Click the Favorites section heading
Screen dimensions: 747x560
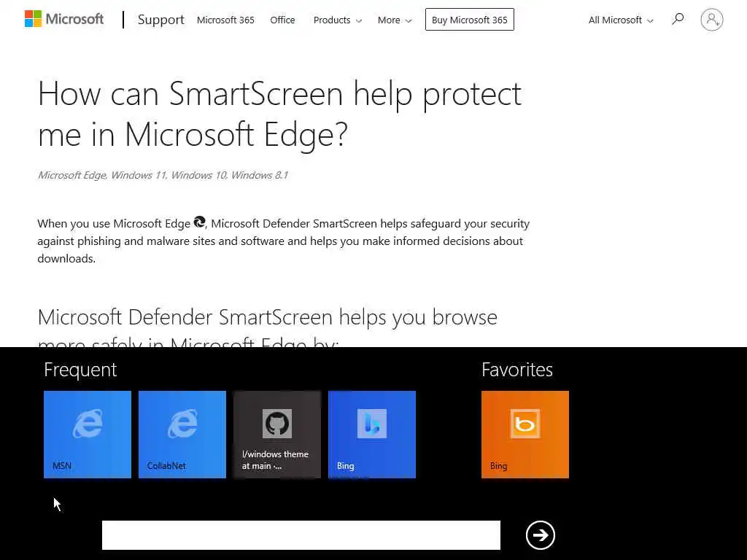pos(517,370)
